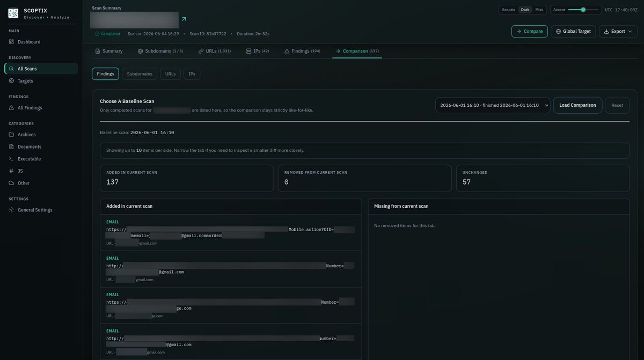
Task: Adjust the Accent color slider
Action: tap(583, 10)
